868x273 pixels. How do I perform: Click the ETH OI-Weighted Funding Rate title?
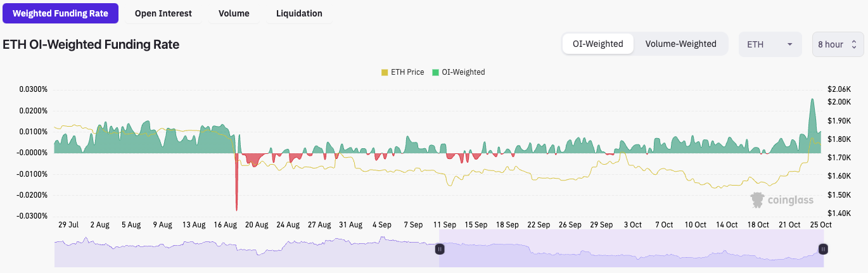tap(91, 44)
